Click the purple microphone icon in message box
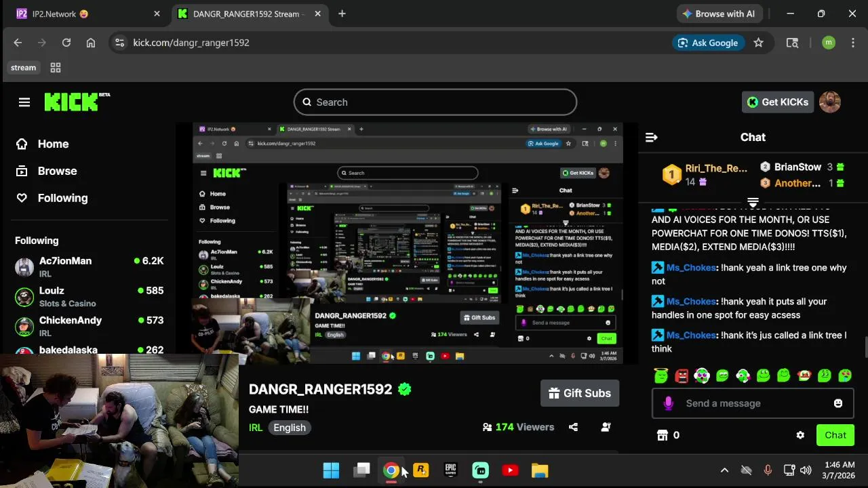Screen dimensions: 868x488 [x=669, y=403]
